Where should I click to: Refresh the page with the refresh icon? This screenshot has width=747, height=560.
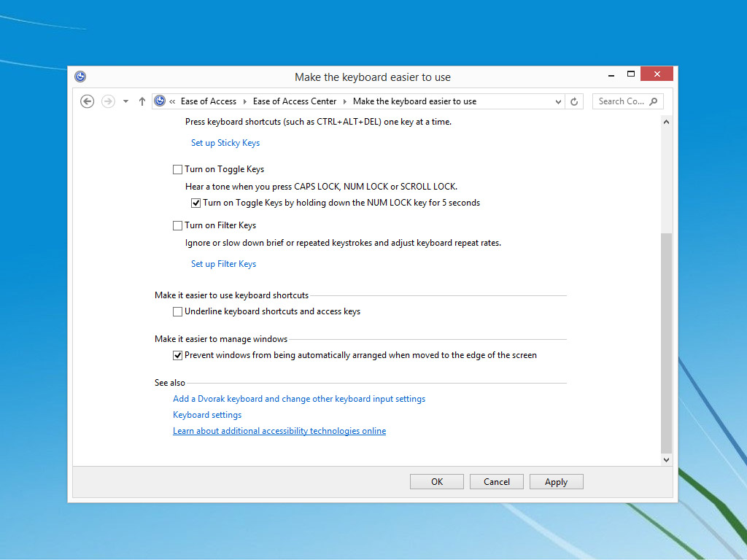tap(574, 101)
